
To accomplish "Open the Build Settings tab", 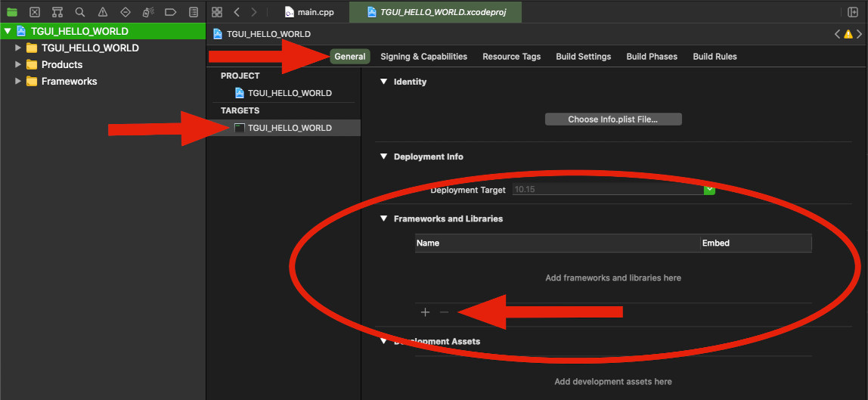I will point(584,57).
